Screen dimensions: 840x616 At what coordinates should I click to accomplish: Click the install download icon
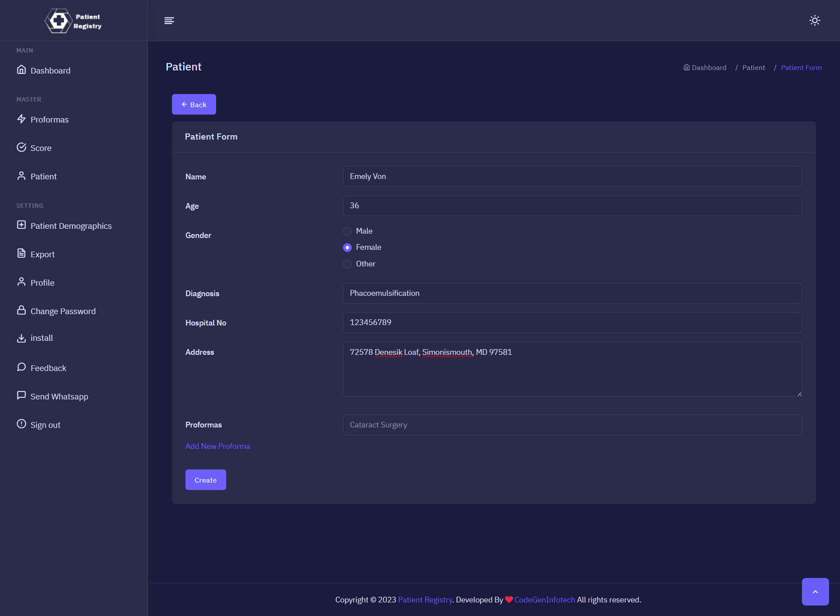(x=21, y=338)
